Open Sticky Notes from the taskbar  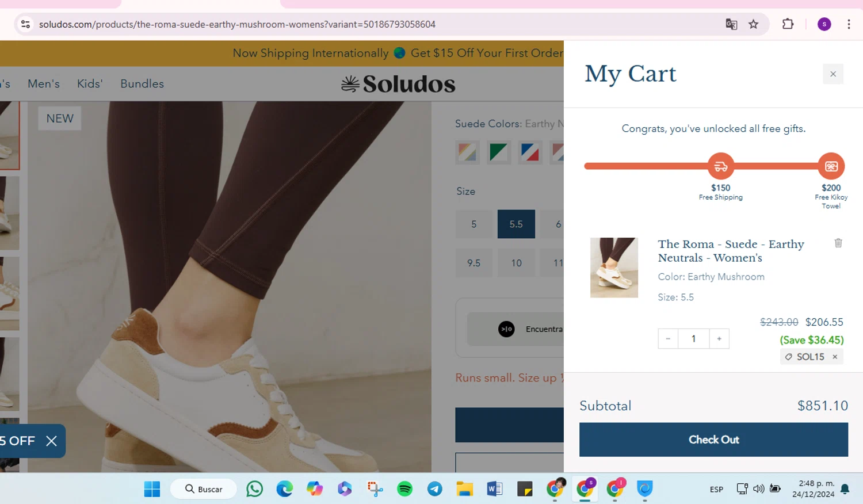pos(525,489)
